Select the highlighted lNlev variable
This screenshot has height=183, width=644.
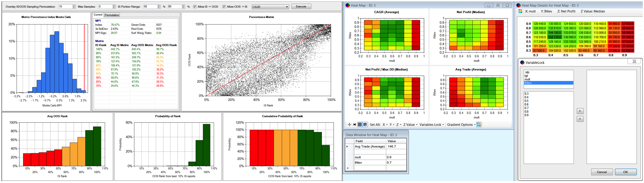(549, 83)
